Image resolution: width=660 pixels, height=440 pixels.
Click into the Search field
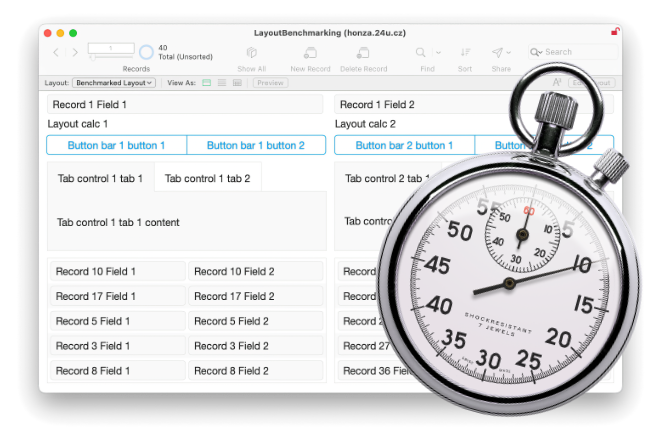[573, 52]
